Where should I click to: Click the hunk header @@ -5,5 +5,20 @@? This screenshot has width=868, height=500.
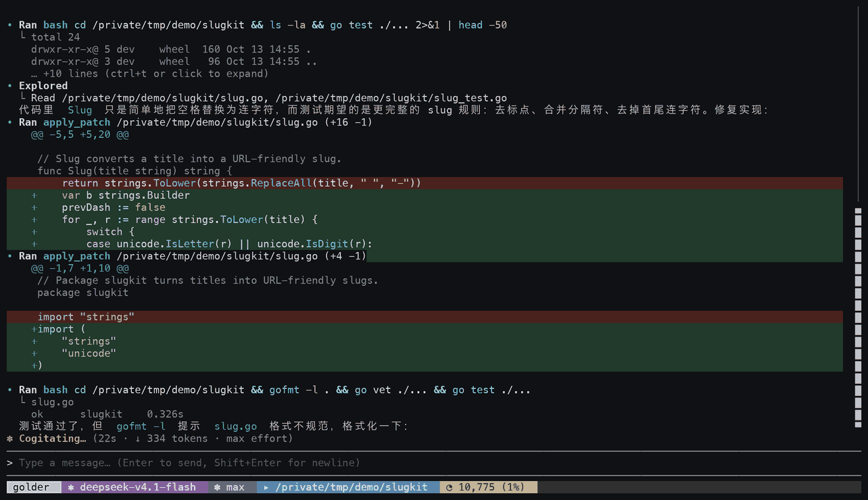(80, 134)
